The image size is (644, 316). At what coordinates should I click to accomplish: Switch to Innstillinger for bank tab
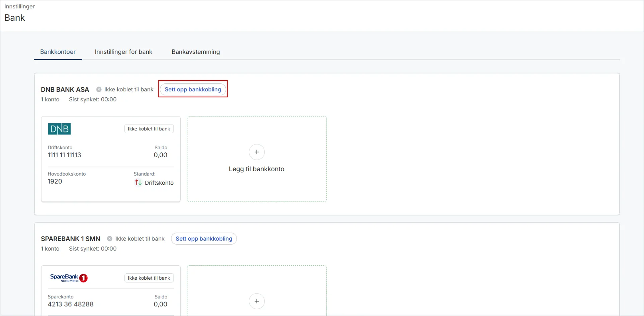(x=124, y=52)
